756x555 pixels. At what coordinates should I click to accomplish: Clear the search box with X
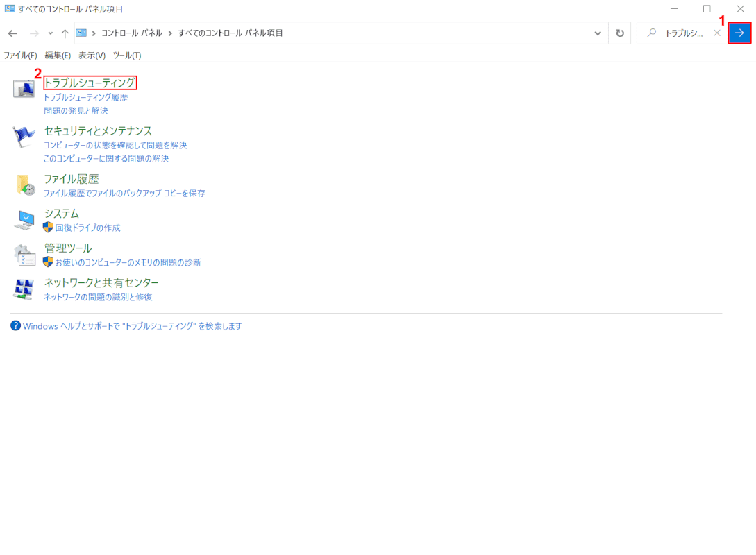[717, 33]
